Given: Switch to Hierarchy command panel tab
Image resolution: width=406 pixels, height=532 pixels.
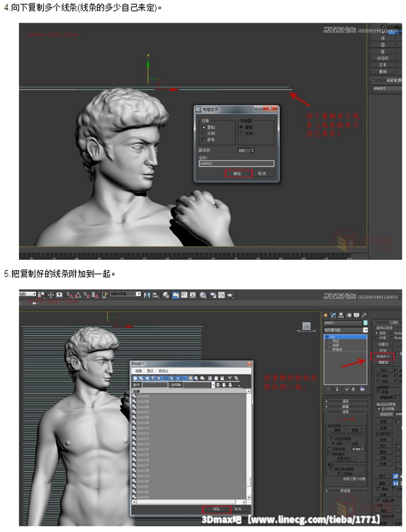Looking at the screenshot, I should (342, 315).
